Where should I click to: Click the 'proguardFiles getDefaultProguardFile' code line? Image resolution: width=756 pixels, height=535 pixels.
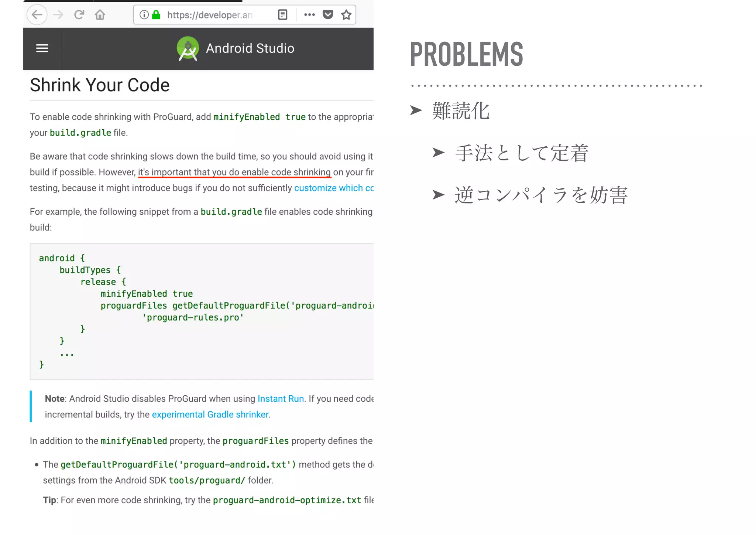tap(237, 306)
